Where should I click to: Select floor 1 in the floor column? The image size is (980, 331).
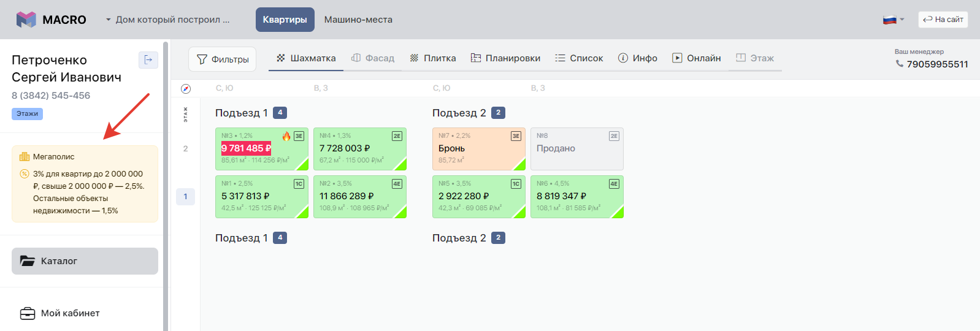tap(185, 197)
